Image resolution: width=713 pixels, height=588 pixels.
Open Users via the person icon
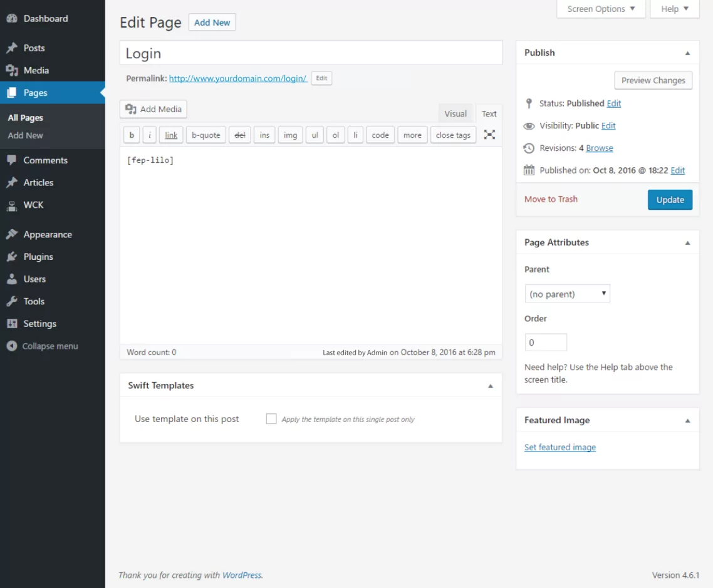click(11, 279)
